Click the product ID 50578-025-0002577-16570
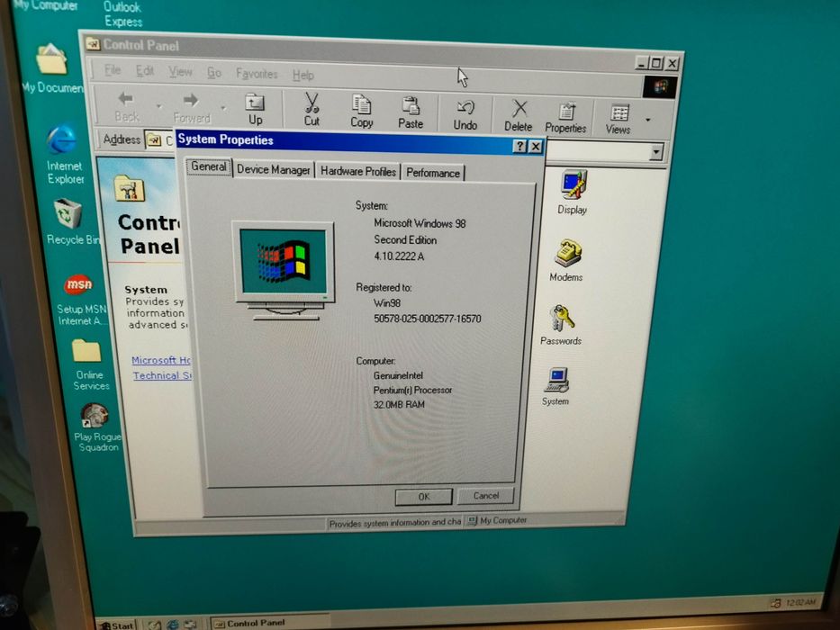Viewport: 840px width, 630px height. click(427, 319)
